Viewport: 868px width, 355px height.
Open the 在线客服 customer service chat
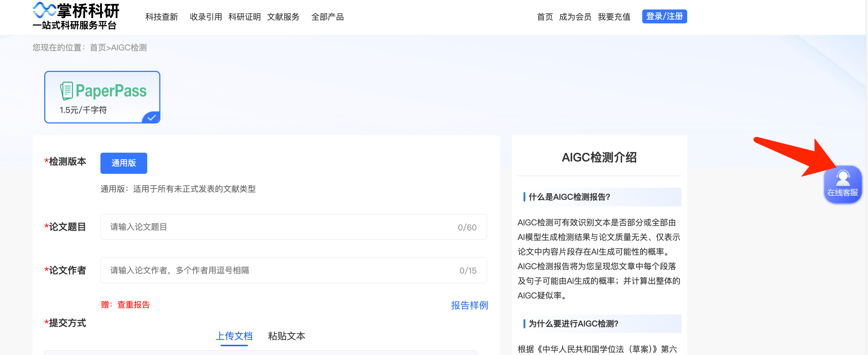843,184
